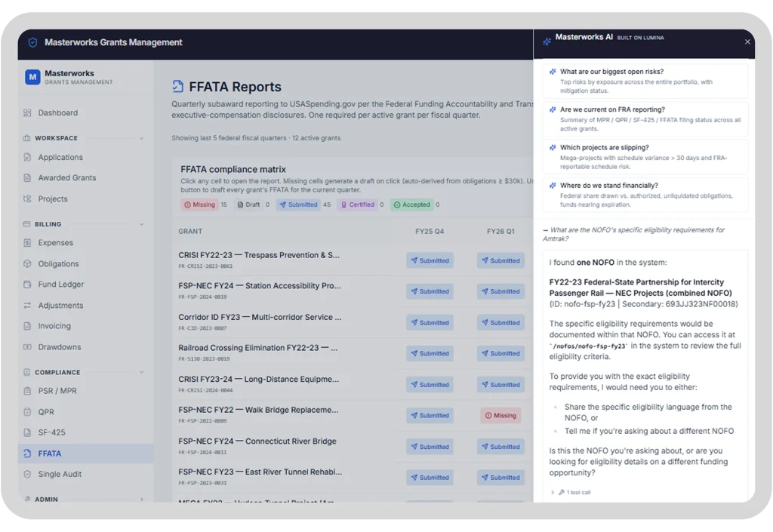This screenshot has width=773, height=532.
Task: Filter matrix by Accepted status
Action: [x=411, y=205]
